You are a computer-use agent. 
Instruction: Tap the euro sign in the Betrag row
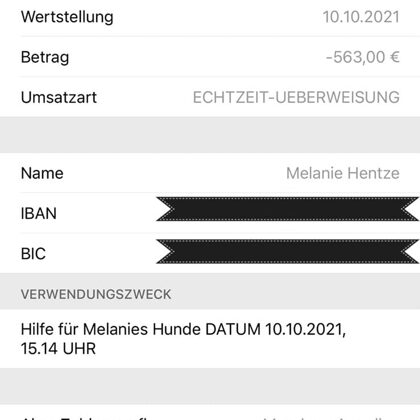coord(395,57)
